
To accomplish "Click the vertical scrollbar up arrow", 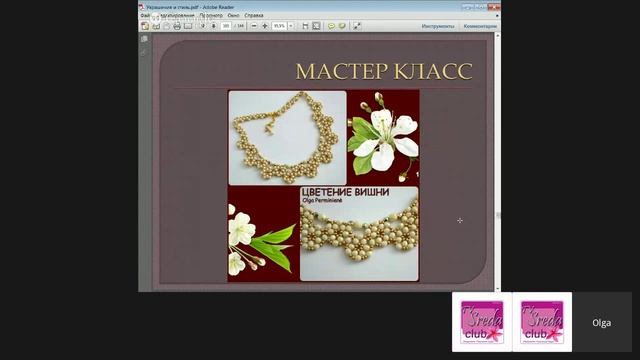I will click(498, 36).
